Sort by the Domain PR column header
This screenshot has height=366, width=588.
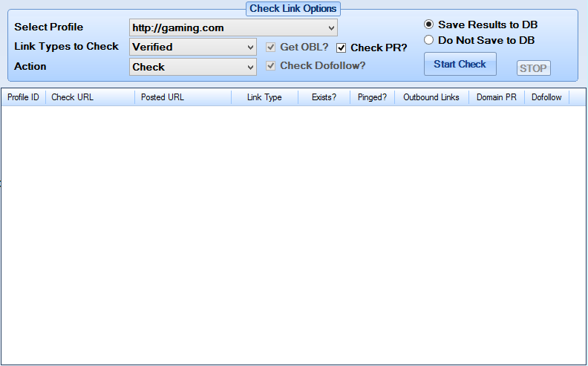497,97
